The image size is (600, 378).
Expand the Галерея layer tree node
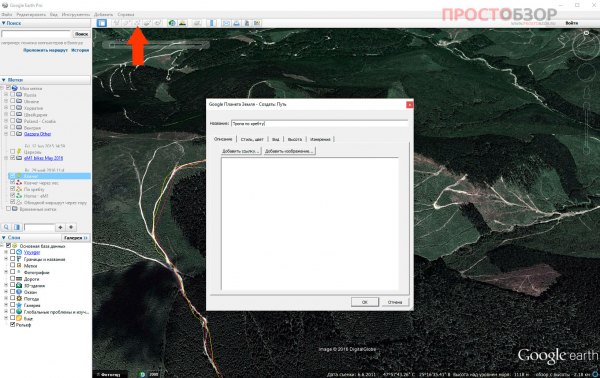click(6, 305)
